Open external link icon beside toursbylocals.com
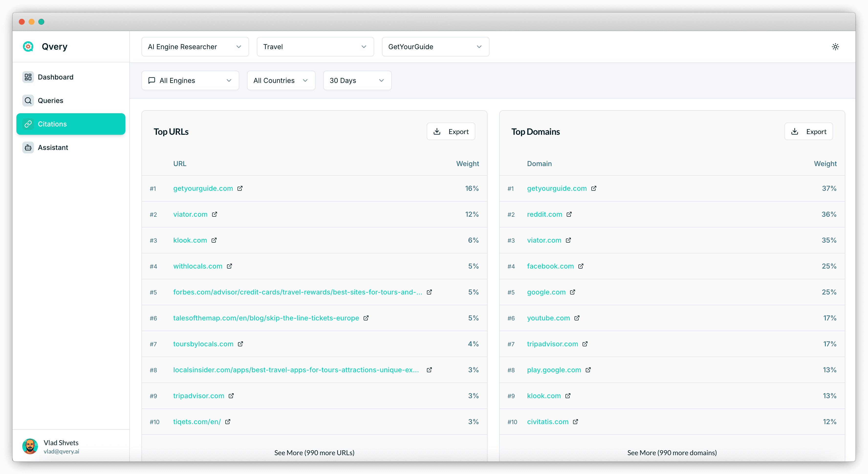Image resolution: width=868 pixels, height=474 pixels. tap(241, 344)
